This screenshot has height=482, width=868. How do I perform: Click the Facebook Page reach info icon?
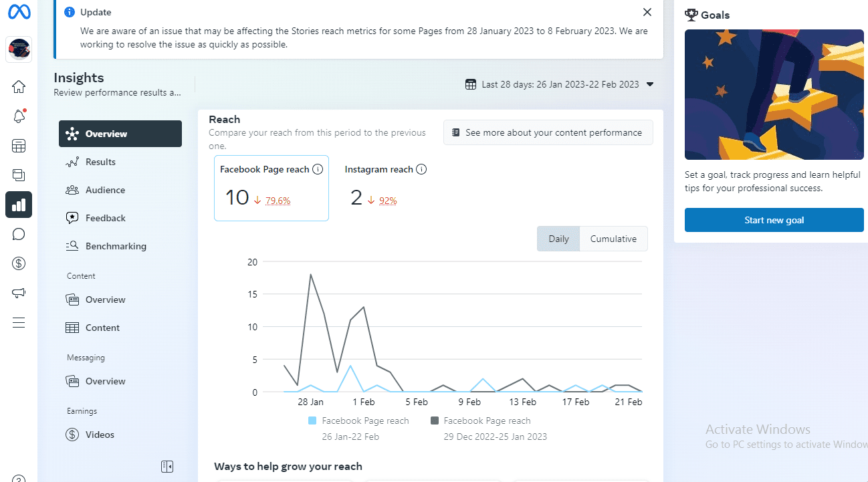pyautogui.click(x=318, y=170)
